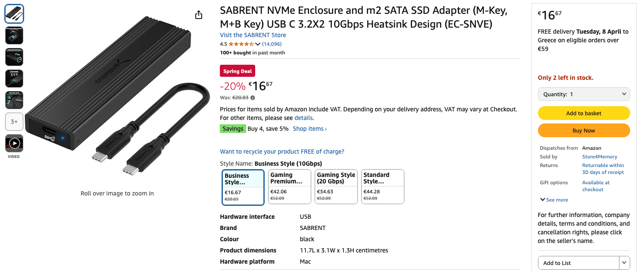This screenshot has height=271, width=644.
Task: Open the Quantity dropdown
Action: [584, 94]
